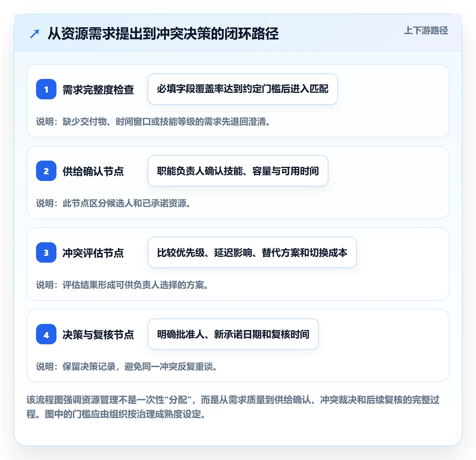Click the note 评估结果形成可供负责人选择的方案
Viewport: 476px width, 460px height.
122,285
